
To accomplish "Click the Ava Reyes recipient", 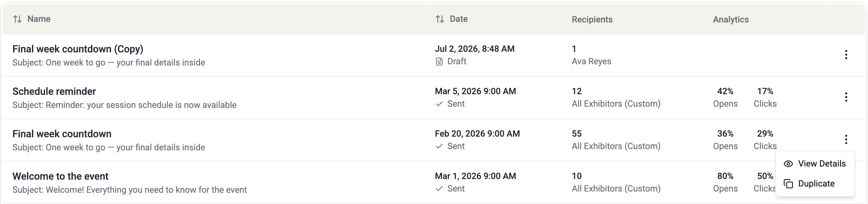I will tap(591, 61).
